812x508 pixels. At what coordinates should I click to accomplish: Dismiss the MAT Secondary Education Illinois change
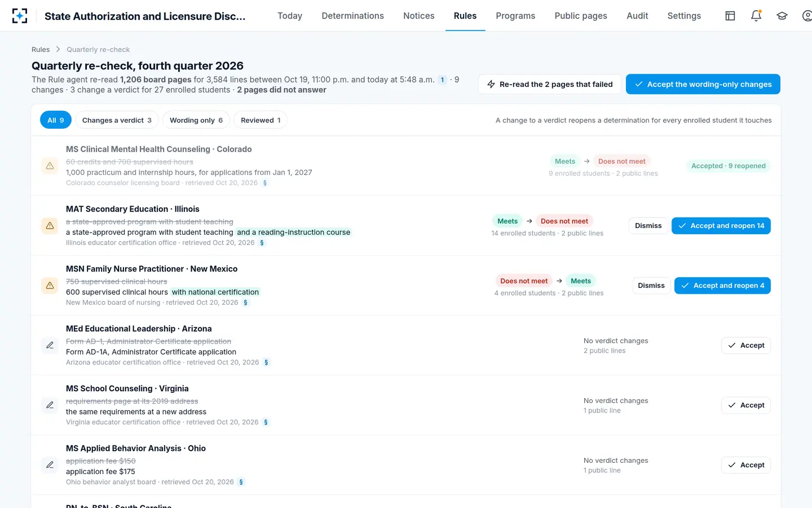coord(648,226)
